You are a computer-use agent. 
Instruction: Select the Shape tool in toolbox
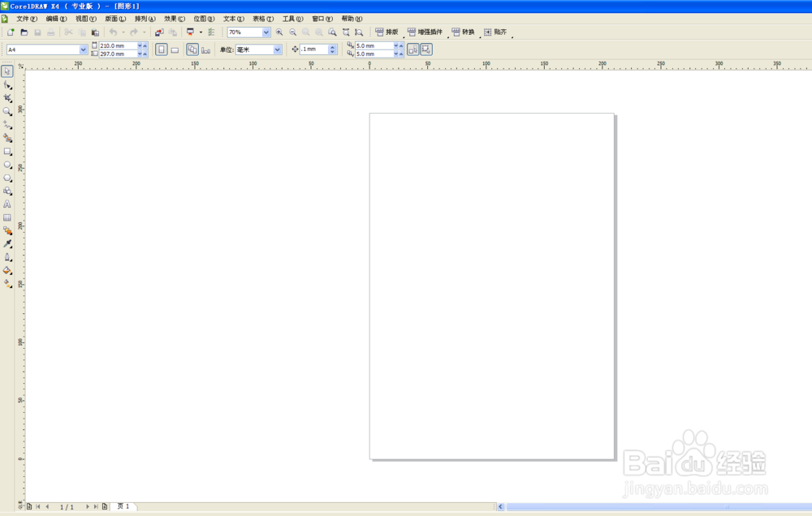(x=7, y=84)
